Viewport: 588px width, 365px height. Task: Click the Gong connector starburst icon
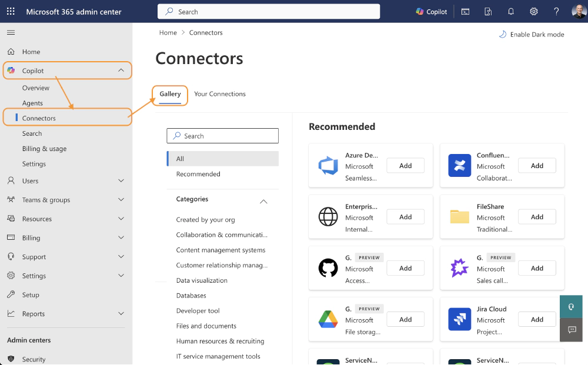pos(459,268)
